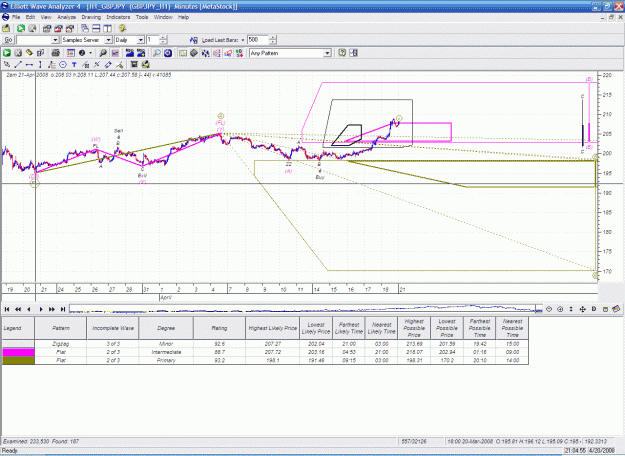The height and width of the screenshot is (456, 625).
Task: Click the Intermediate degree cell
Action: pos(166,352)
